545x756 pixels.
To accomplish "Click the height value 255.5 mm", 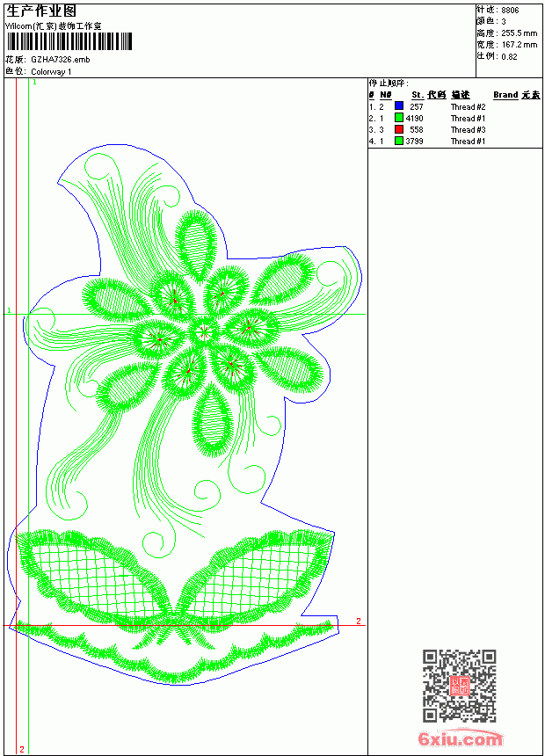I will (x=519, y=33).
